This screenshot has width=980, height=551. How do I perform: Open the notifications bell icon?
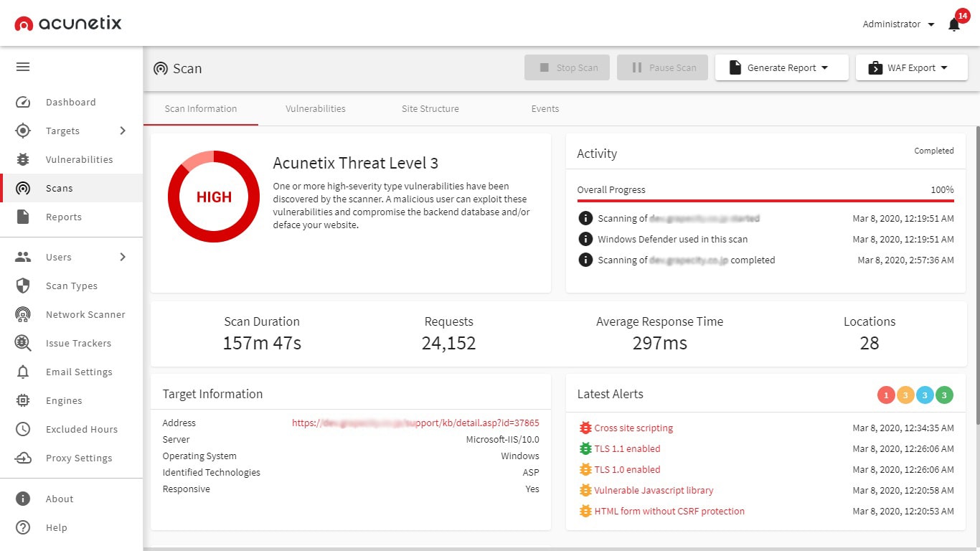tap(953, 25)
